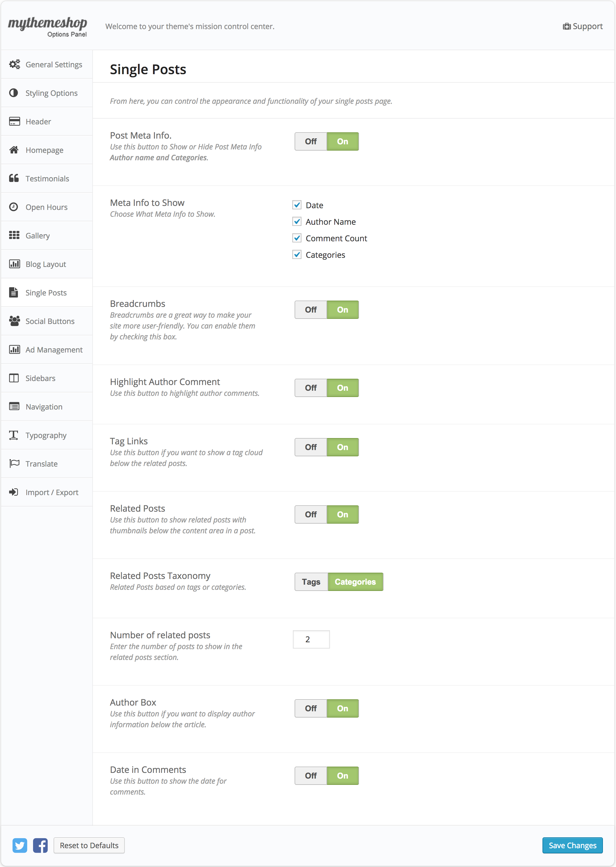
Task: Click the Gallery grid icon
Action: 14,235
